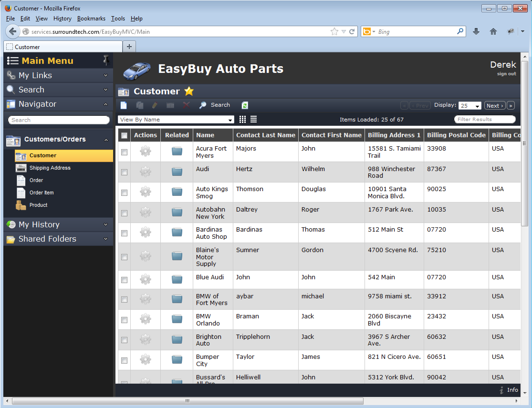The image size is (532, 408).
Task: Toggle the Customer favorite star
Action: (189, 91)
